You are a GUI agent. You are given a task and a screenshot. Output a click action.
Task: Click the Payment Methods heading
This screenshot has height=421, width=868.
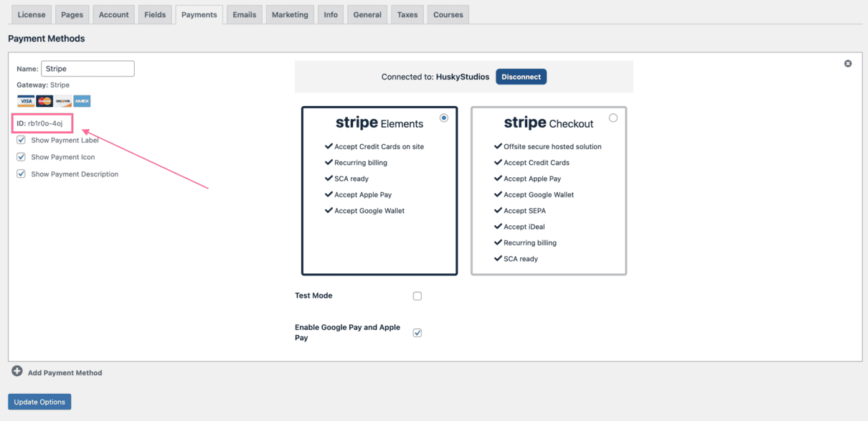tap(47, 39)
